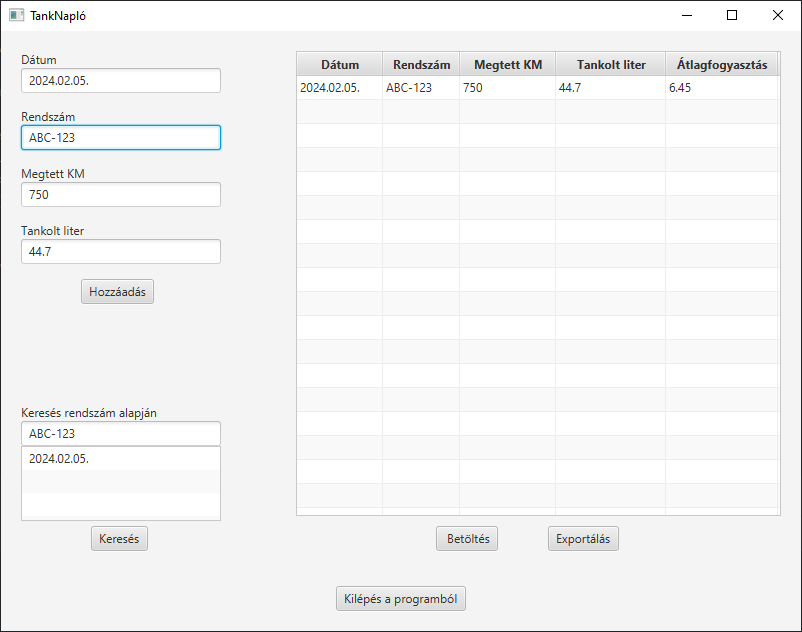Select the ABC-123 row in the table
Screen dimensions: 802x632
tap(410, 88)
